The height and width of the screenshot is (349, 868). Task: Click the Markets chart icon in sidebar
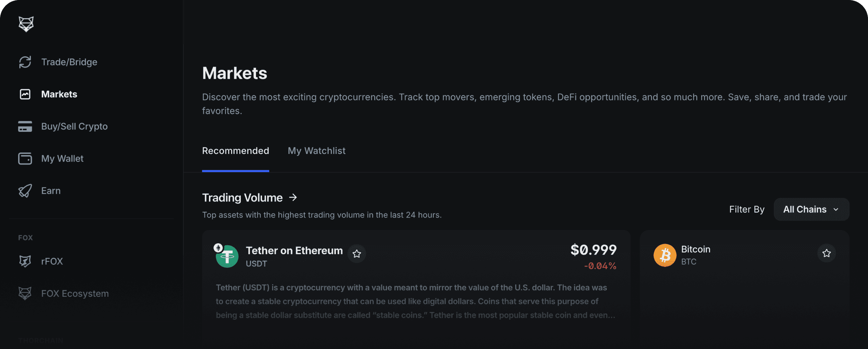[25, 94]
